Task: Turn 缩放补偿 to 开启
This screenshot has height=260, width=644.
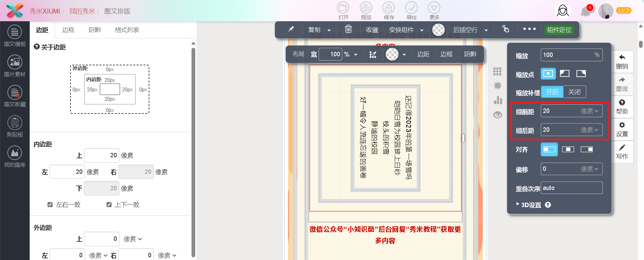Action: (x=552, y=92)
